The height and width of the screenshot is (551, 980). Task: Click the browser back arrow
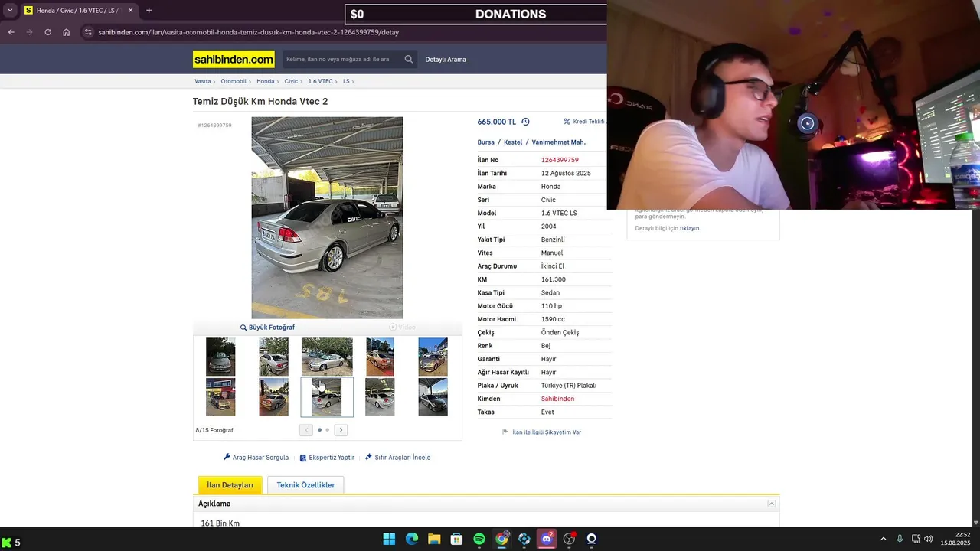[x=11, y=32]
